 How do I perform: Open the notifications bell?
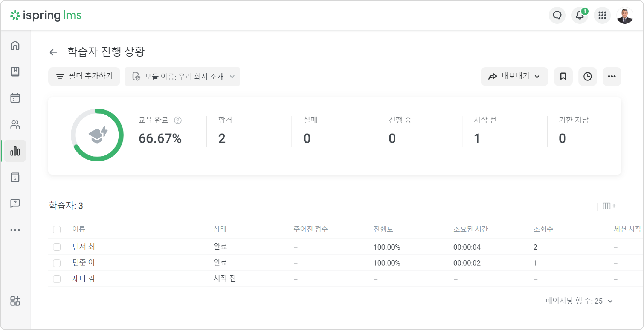[x=580, y=15]
